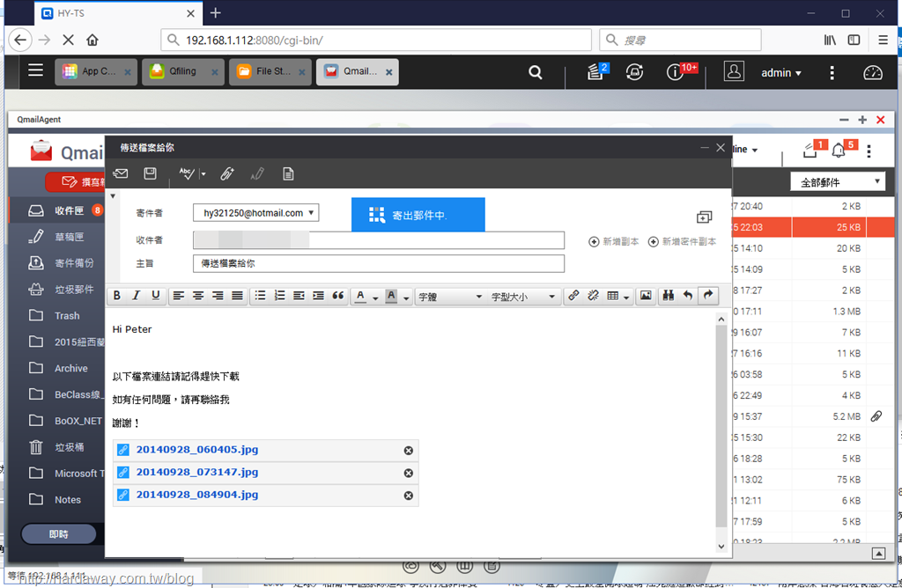Remove attachment 20140928_084904.jpg
Viewport: 902px width, 588px height.
[x=409, y=496]
